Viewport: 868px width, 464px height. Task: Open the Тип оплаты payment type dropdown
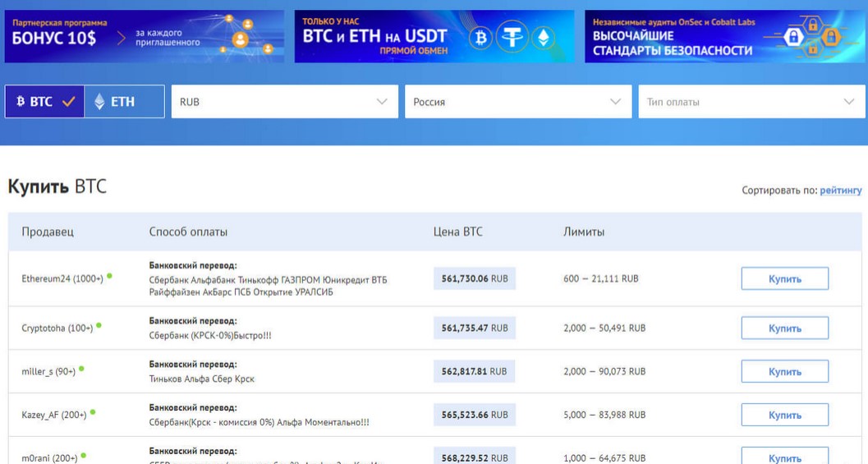(x=751, y=101)
